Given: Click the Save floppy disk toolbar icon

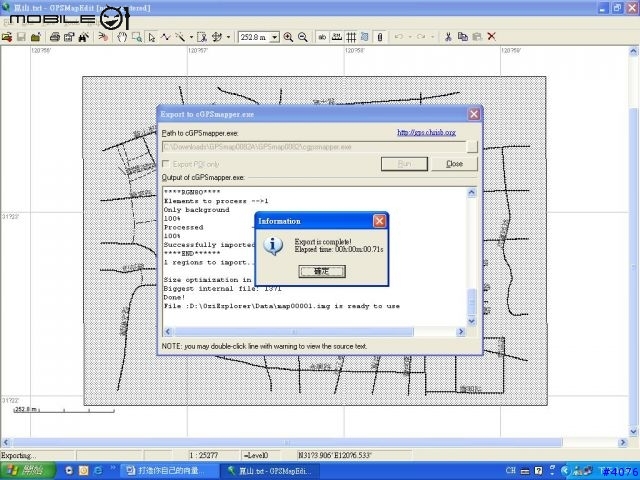Looking at the screenshot, I should coord(21,37).
